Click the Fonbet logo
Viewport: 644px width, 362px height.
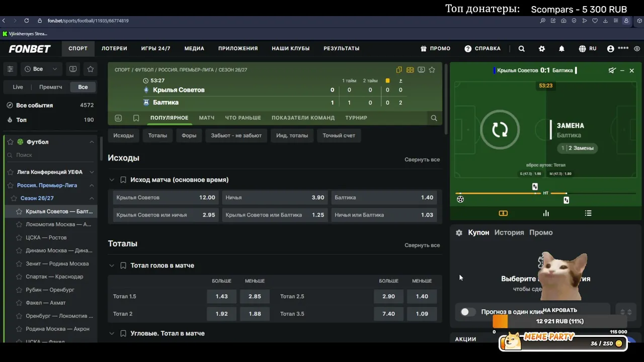coord(30,49)
